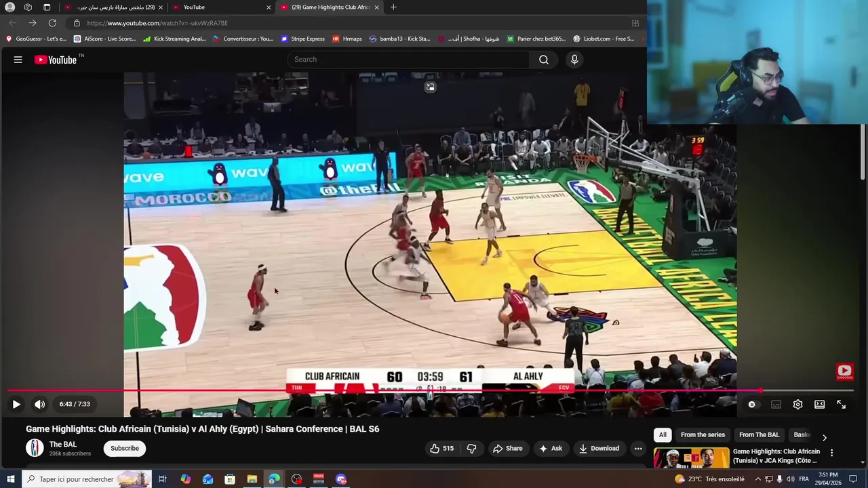The width and height of the screenshot is (868, 488).
Task: Go forward in browser history
Action: click(32, 23)
